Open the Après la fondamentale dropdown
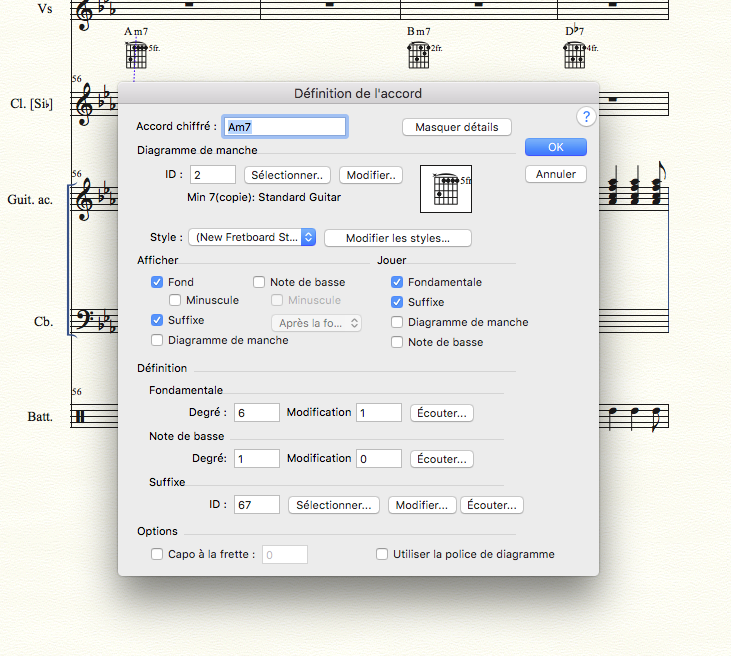This screenshot has width=731, height=656. [317, 322]
